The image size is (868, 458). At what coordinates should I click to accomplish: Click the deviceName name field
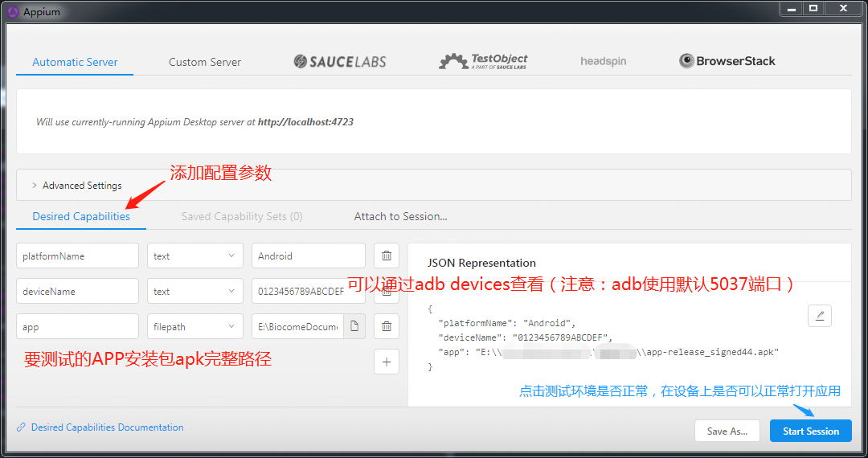click(77, 292)
